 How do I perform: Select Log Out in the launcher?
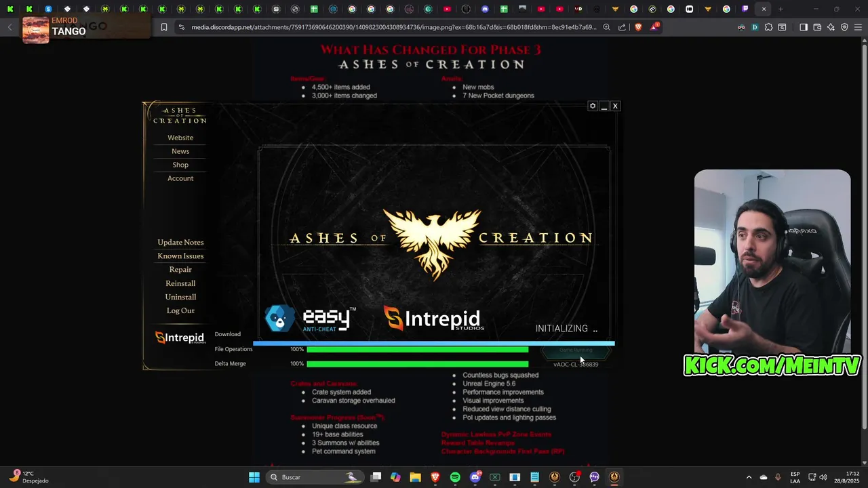point(180,310)
